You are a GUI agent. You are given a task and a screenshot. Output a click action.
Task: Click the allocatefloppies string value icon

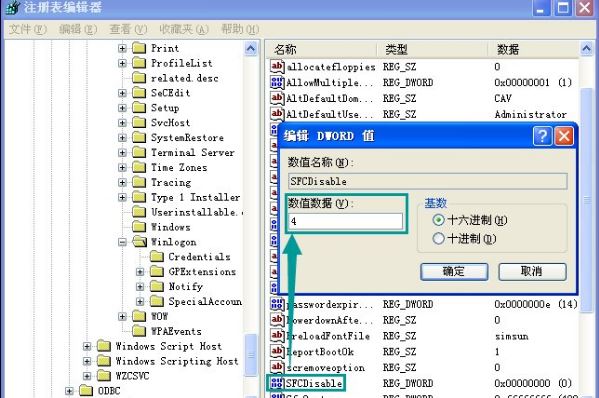(x=277, y=66)
